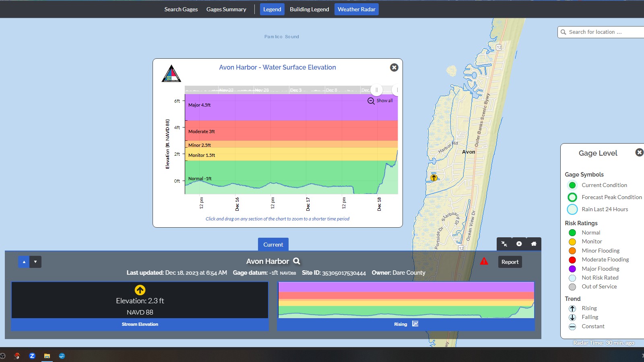Image resolution: width=644 pixels, height=362 pixels.
Task: Click the Major Flooding purple swatch
Action: click(x=572, y=269)
